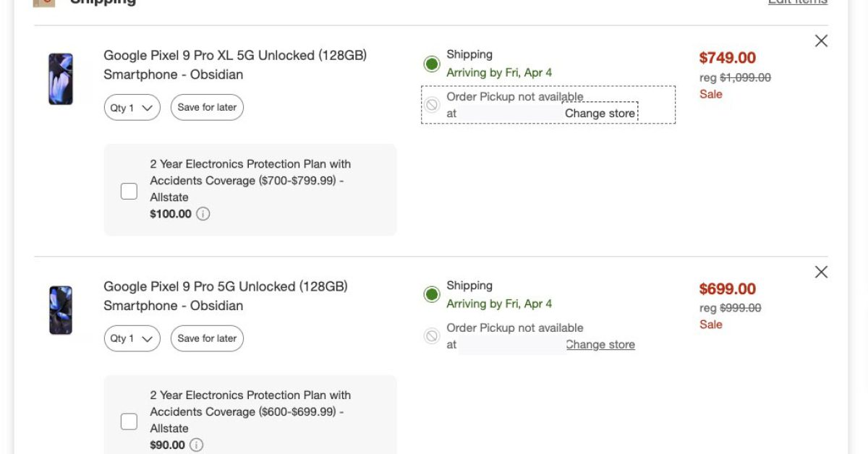868x454 pixels.
Task: Open info icon beside $90.00 protection plan
Action: point(197,445)
